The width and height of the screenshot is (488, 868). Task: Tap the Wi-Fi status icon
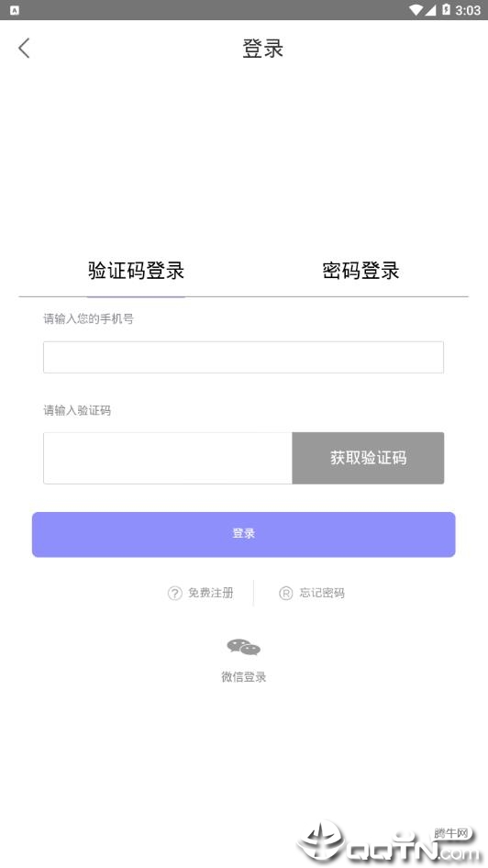(x=416, y=10)
